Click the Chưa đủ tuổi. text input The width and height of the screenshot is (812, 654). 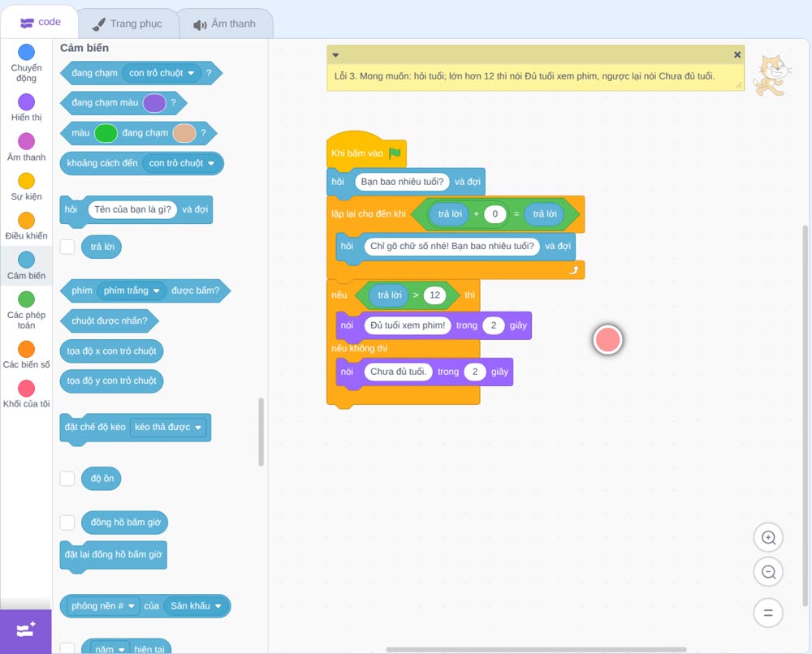pyautogui.click(x=398, y=372)
